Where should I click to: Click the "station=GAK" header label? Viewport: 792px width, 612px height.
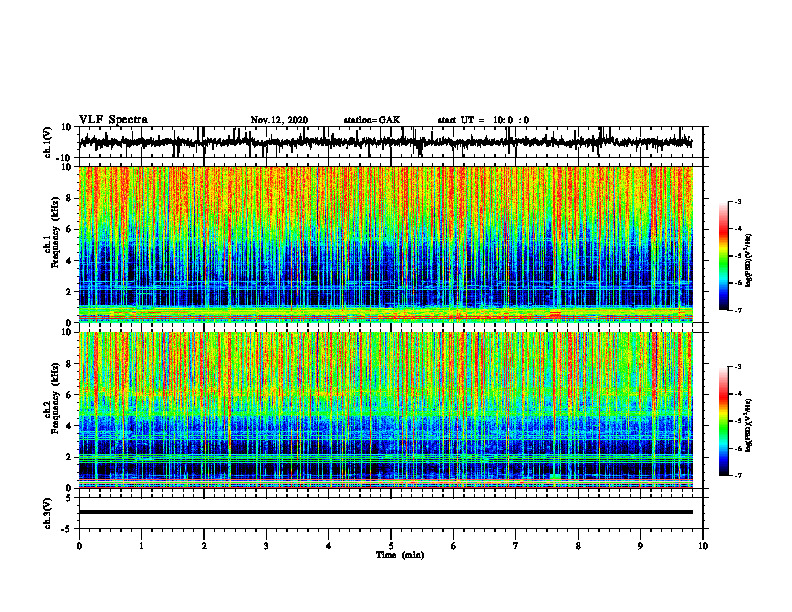(372, 120)
